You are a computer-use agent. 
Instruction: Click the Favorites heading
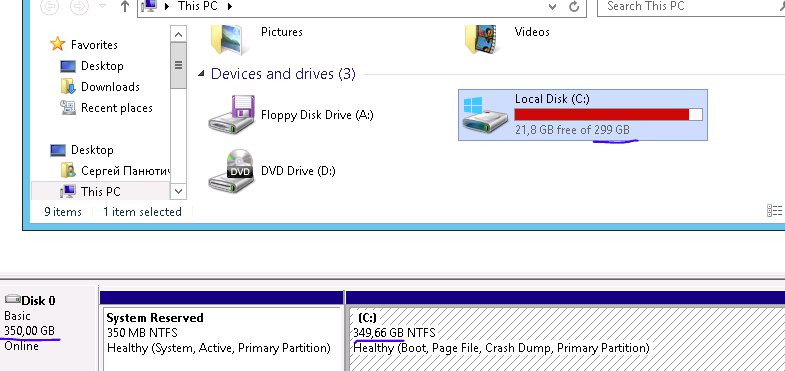pos(94,45)
